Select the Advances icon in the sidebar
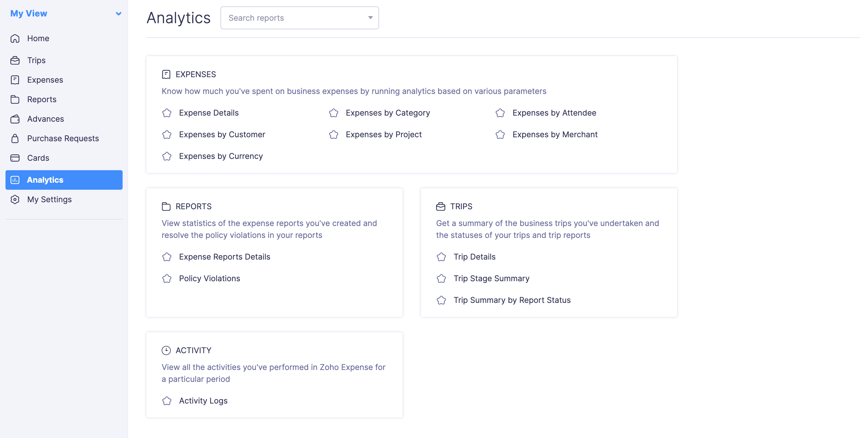The width and height of the screenshot is (868, 438). [15, 119]
